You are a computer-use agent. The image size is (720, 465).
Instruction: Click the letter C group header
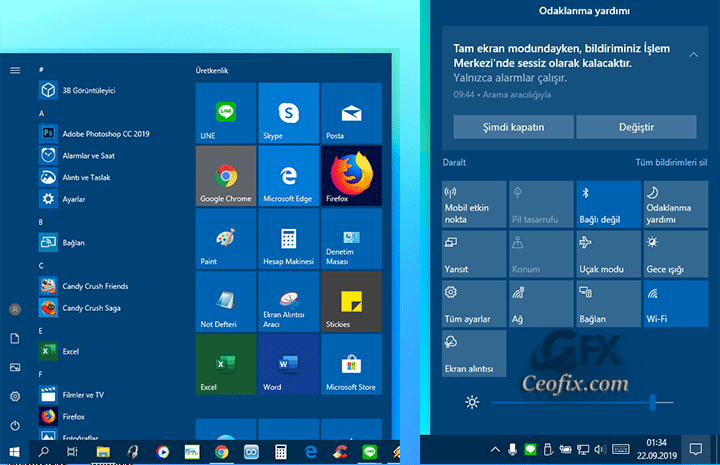[41, 265]
